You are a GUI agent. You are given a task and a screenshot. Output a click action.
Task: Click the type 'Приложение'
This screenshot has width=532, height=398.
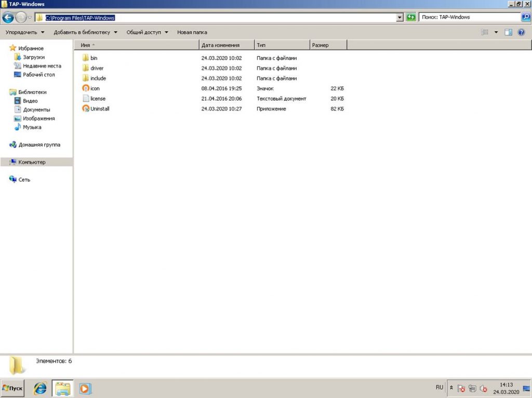(271, 109)
